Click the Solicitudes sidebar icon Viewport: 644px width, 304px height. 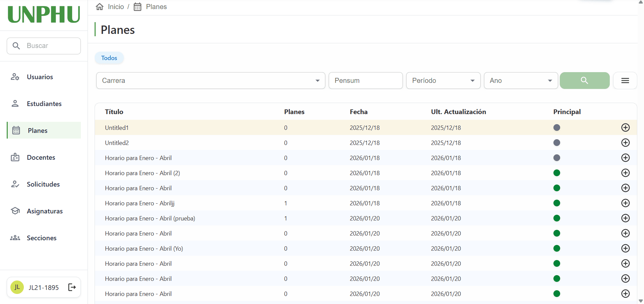point(15,184)
